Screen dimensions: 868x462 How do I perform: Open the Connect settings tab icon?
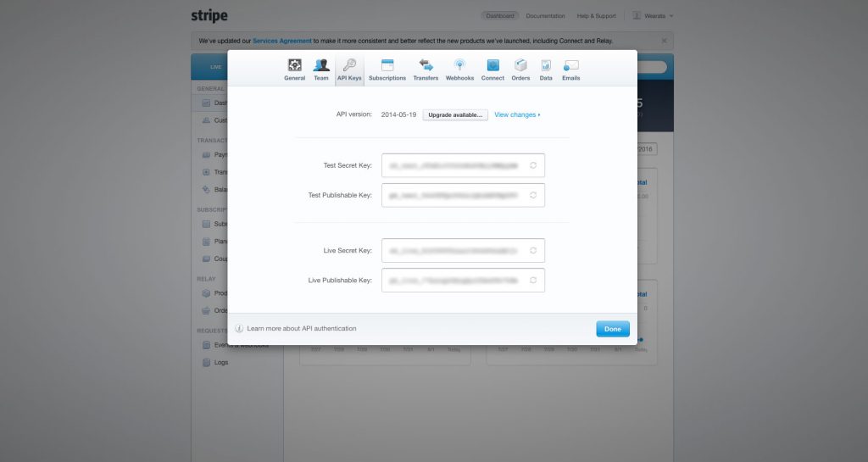point(492,65)
